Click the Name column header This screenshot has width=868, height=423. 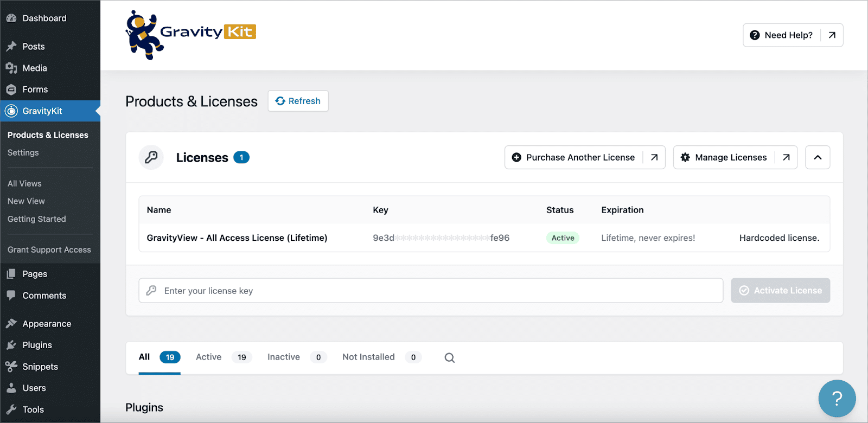pos(159,210)
